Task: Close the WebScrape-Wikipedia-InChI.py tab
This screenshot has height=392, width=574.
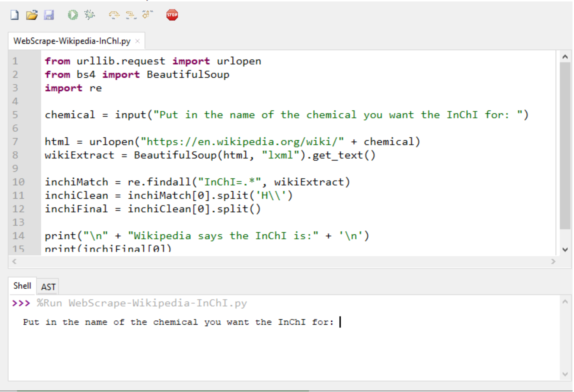Action: point(137,41)
